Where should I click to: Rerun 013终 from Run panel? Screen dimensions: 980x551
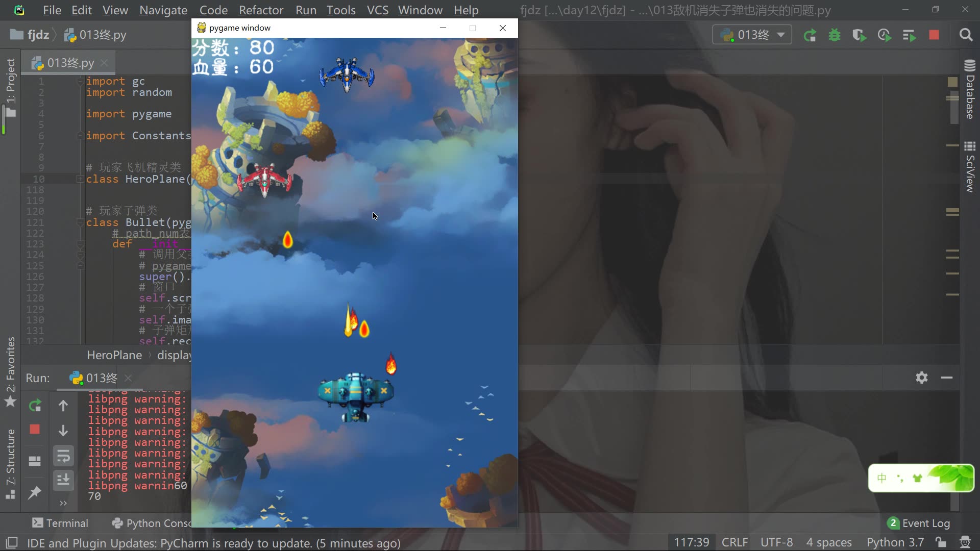point(35,406)
